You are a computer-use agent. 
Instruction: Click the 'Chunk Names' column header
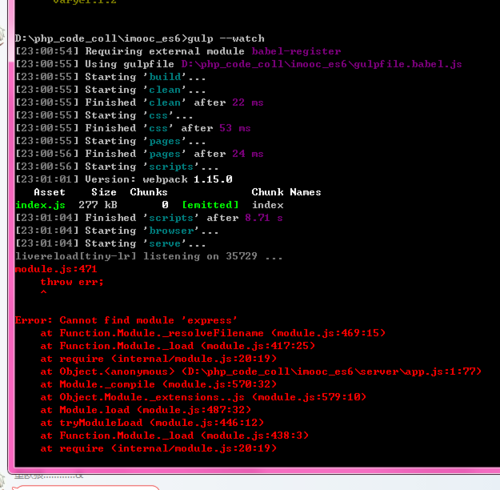(286, 192)
